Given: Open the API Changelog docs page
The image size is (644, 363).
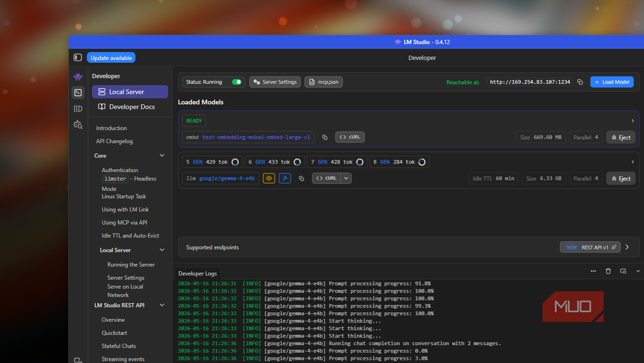Looking at the screenshot, I should tap(114, 141).
